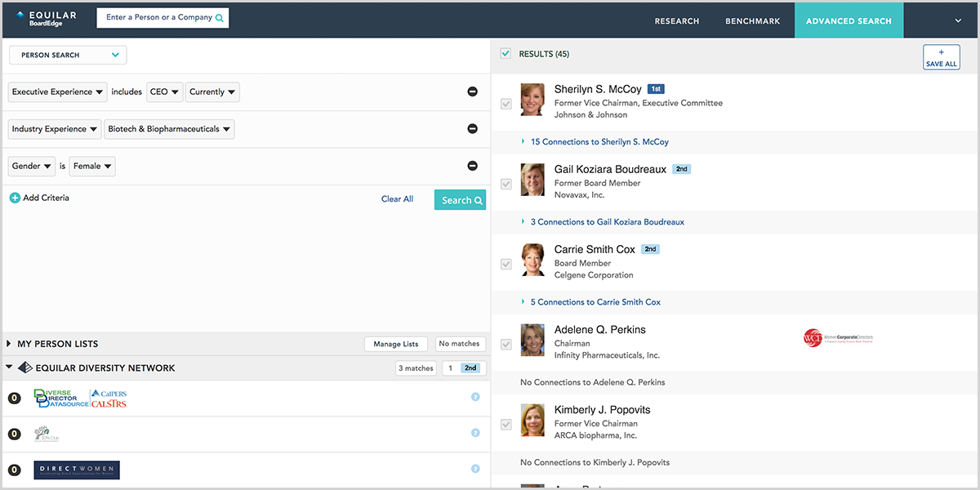Select the 1 degree filter tab

(450, 368)
